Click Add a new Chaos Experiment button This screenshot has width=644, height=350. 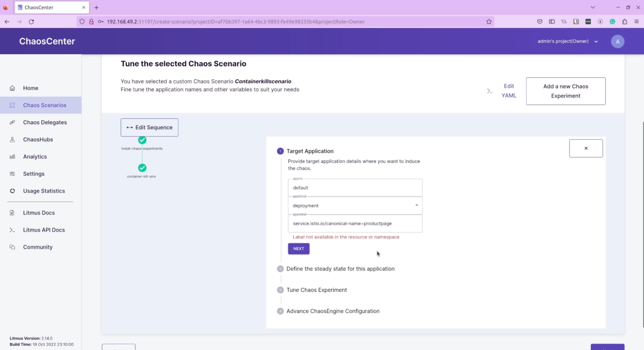click(566, 91)
